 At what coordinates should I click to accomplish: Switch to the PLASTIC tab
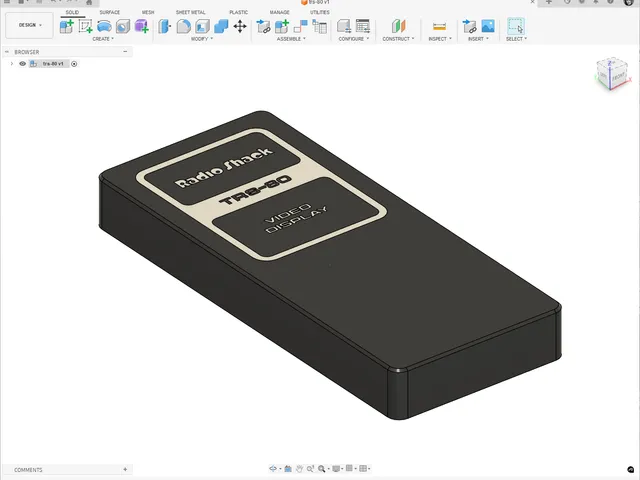[x=238, y=12]
